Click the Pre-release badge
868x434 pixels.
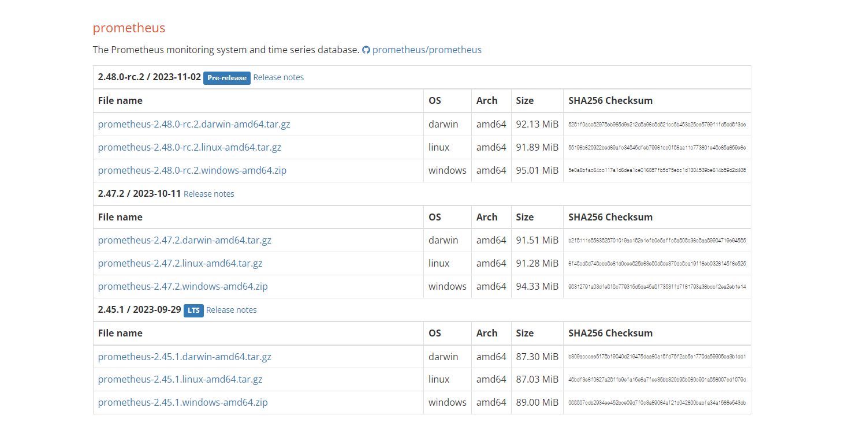tap(227, 78)
